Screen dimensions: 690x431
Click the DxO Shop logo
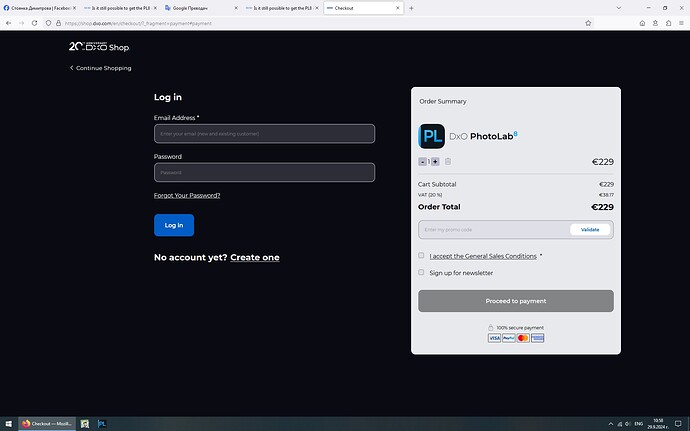99,46
